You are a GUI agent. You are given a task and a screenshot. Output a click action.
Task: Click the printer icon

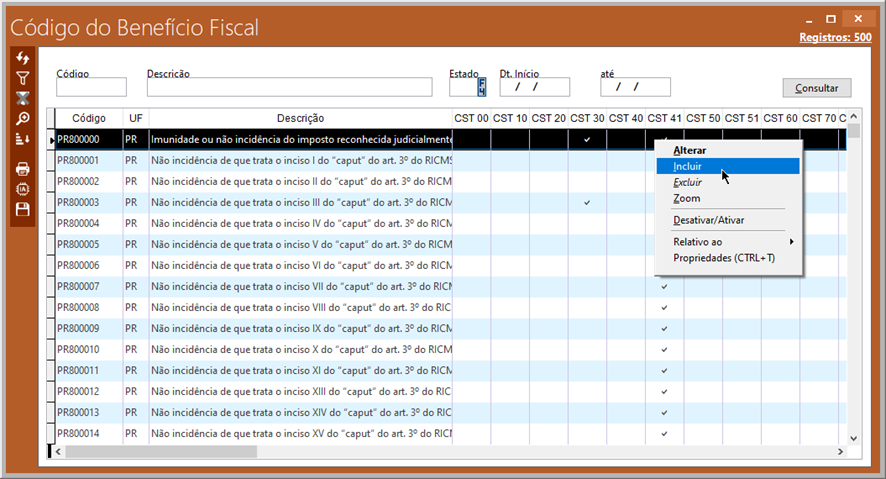click(23, 168)
